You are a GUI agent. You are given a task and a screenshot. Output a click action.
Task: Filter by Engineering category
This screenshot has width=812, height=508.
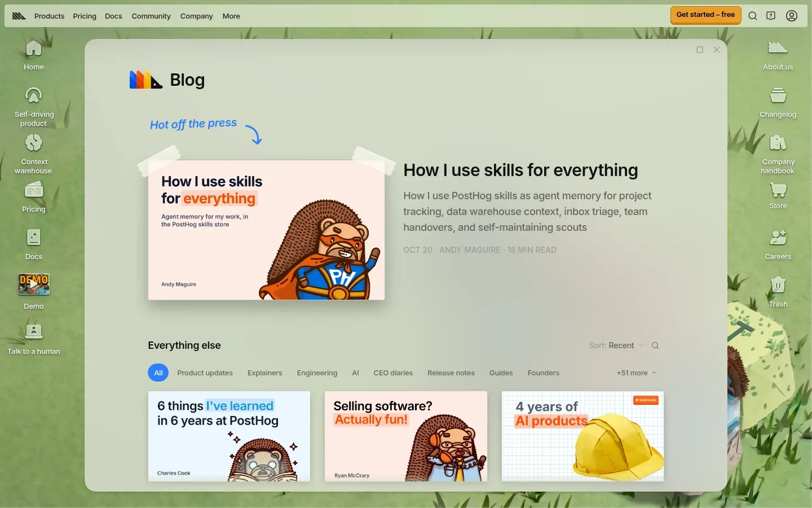pos(317,373)
